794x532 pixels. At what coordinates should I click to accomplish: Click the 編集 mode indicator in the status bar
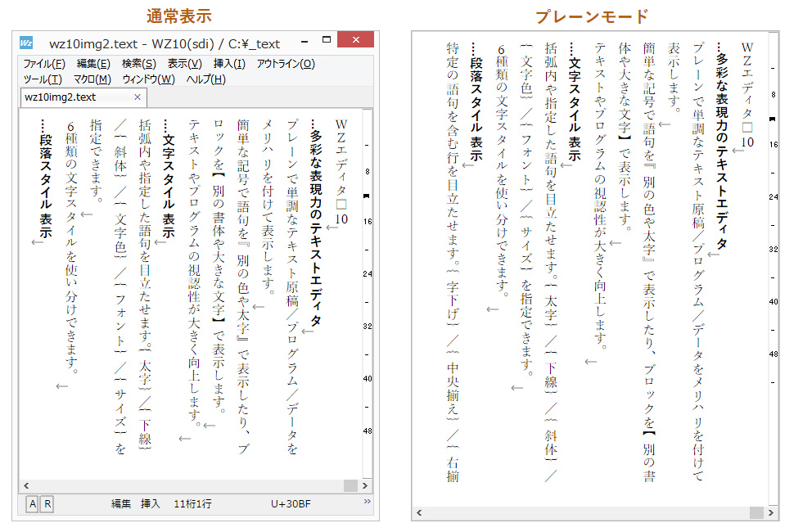tap(120, 502)
